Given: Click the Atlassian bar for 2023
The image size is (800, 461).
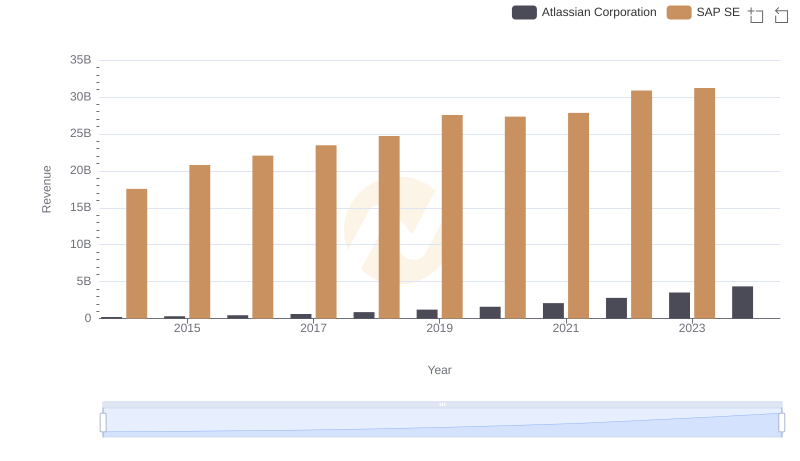Looking at the screenshot, I should [680, 305].
